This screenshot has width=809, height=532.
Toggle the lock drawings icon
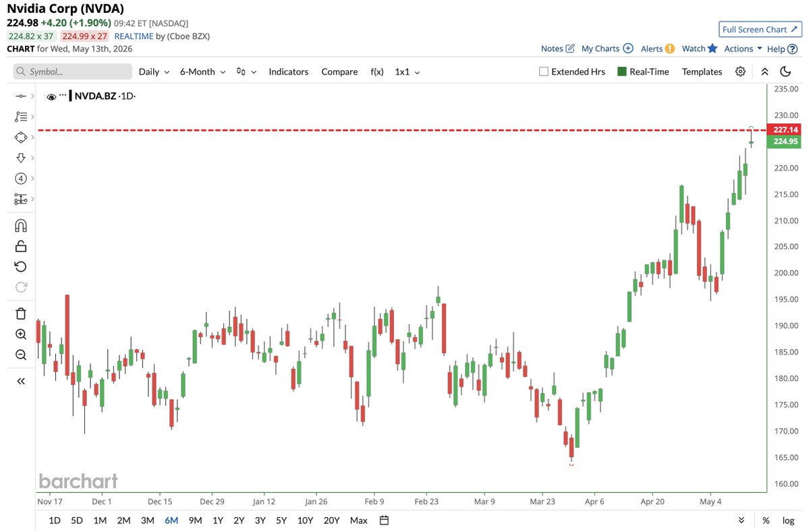click(21, 246)
